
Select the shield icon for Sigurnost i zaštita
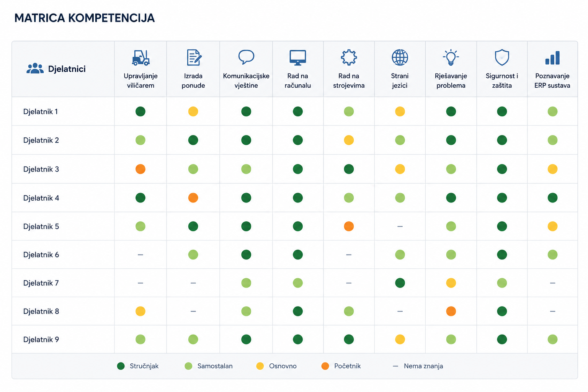[x=502, y=57]
